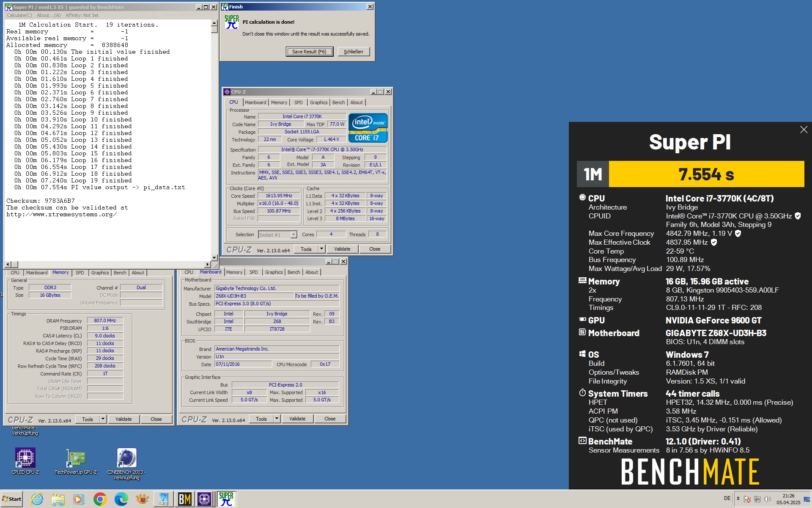Click the Multiplier value x16.0 (16.0 - 48.0)

[x=279, y=203]
